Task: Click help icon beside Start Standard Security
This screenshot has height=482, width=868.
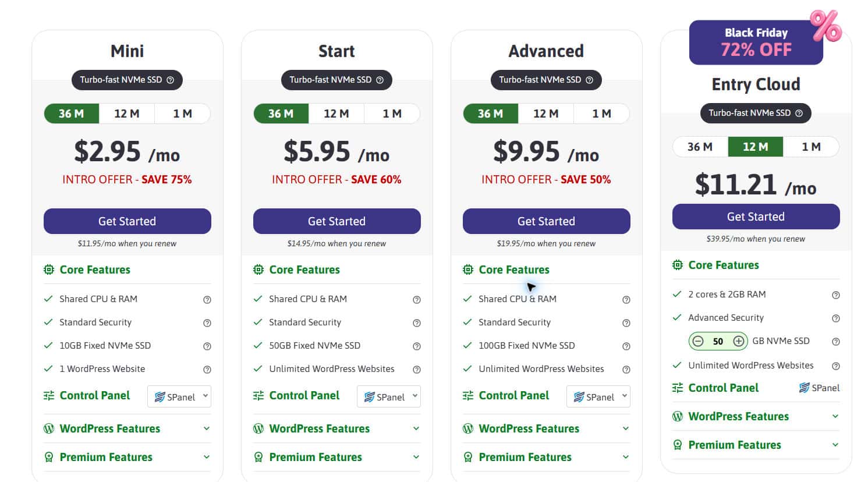Action: 417,323
